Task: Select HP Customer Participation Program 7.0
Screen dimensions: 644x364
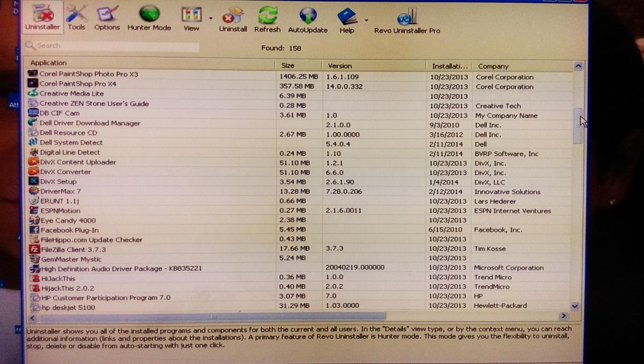Action: coord(106,298)
